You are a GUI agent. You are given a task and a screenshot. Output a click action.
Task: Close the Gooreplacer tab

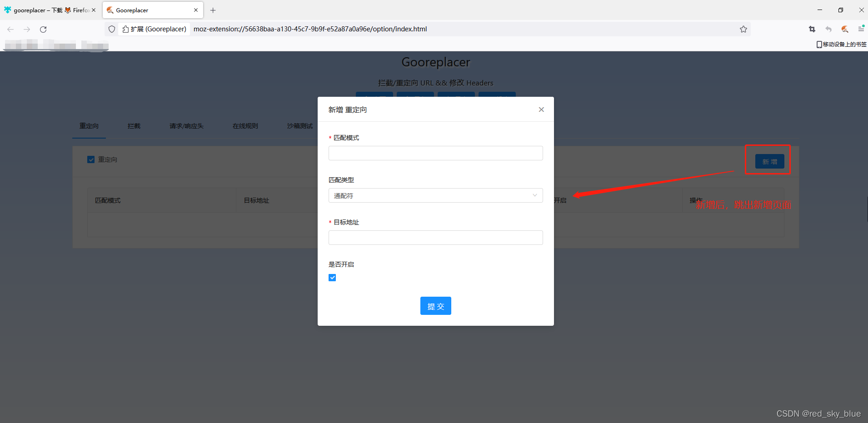click(196, 10)
